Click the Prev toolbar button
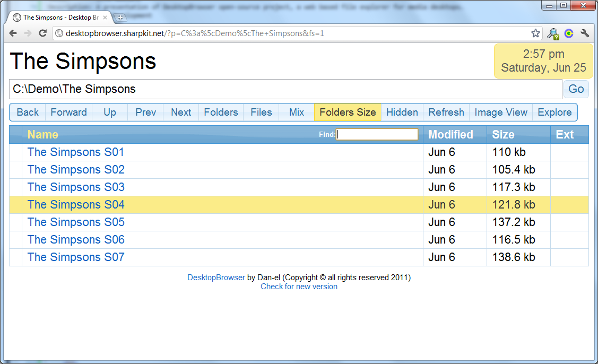598x364 pixels. pos(146,112)
